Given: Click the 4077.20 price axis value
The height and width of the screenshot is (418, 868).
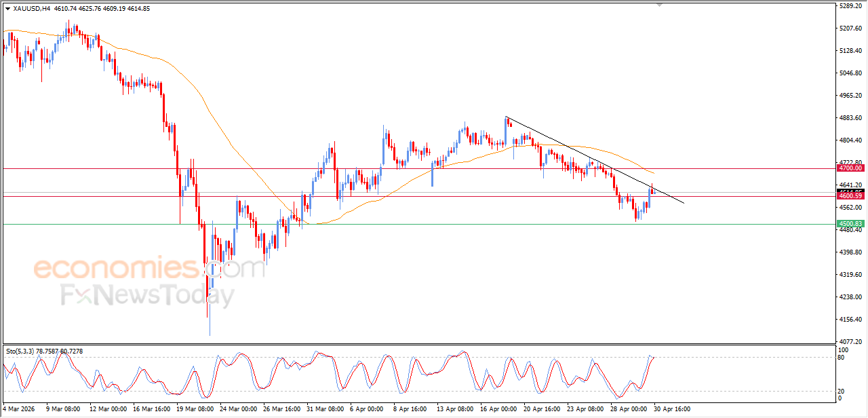Looking at the screenshot, I should tap(850, 342).
